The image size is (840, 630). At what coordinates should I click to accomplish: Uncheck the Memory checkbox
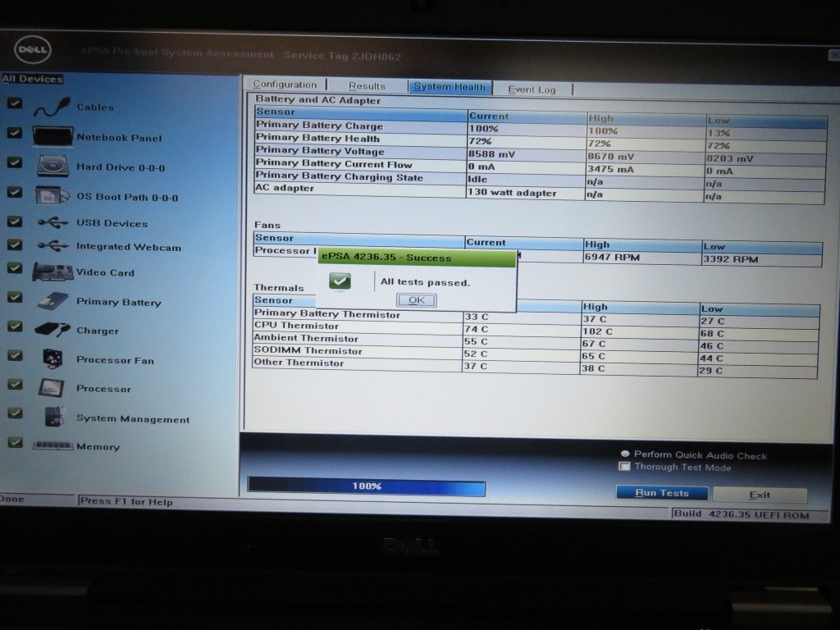tap(15, 442)
